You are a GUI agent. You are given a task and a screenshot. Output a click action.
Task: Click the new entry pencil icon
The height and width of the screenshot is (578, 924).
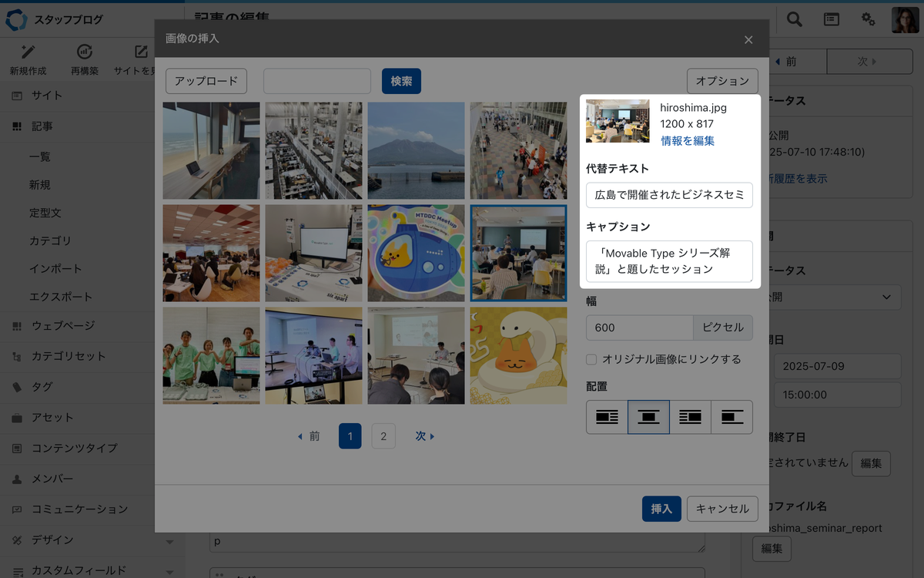(28, 52)
